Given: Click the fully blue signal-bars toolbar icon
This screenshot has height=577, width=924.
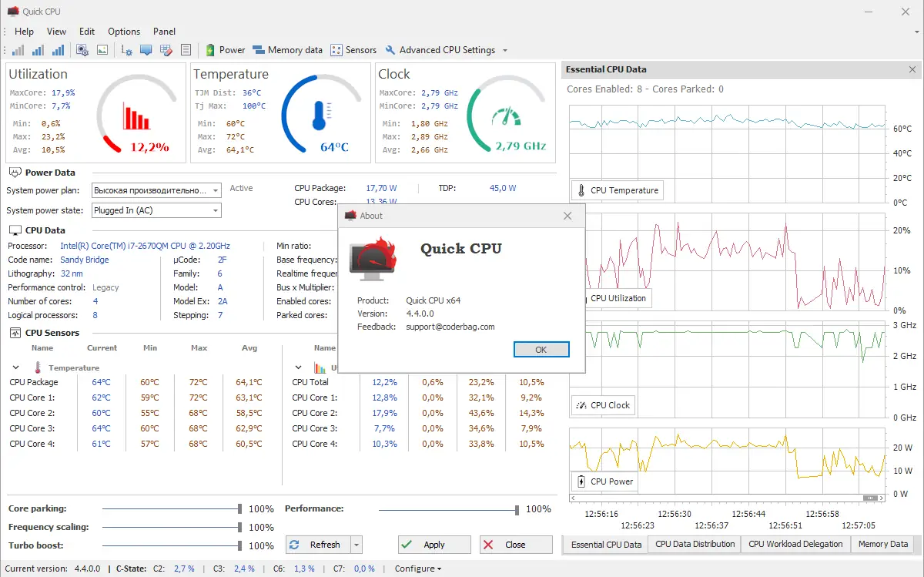Looking at the screenshot, I should 58,50.
